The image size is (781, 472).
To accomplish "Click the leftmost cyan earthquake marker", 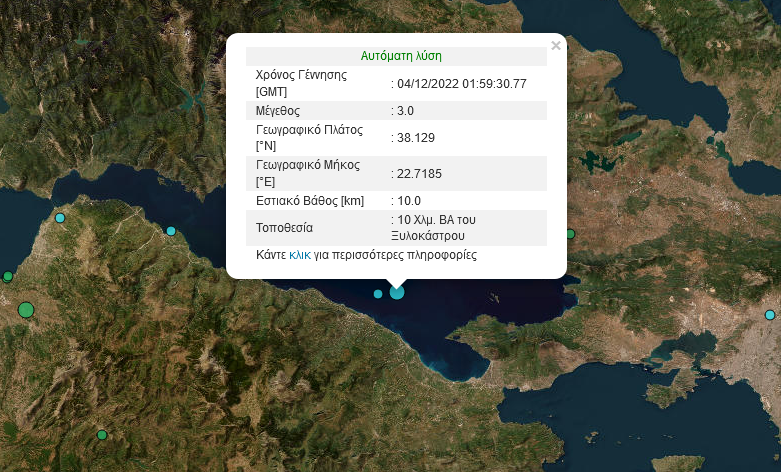I will (x=60, y=218).
